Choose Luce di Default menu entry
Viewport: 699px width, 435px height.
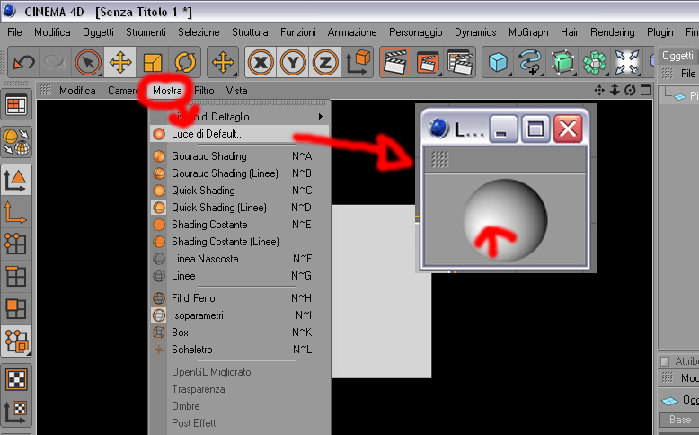[x=240, y=134]
